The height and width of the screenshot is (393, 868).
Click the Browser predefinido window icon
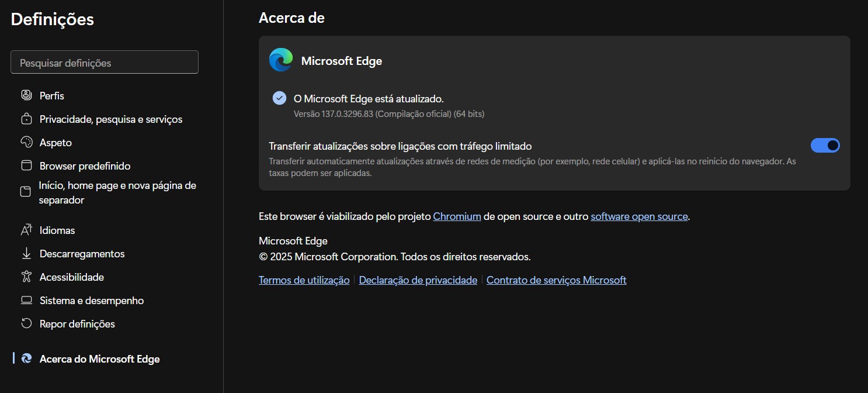(x=26, y=166)
